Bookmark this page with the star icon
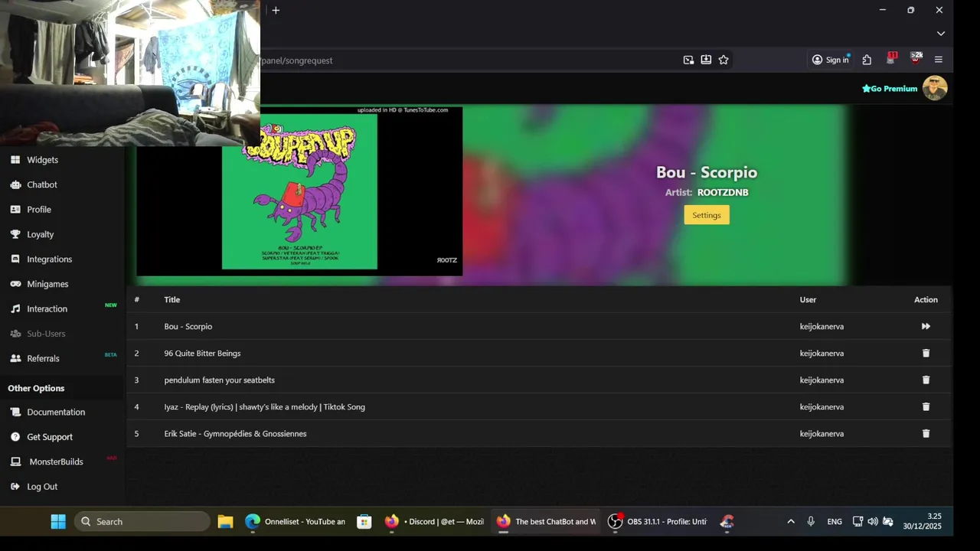The width and height of the screenshot is (980, 551). click(x=724, y=60)
